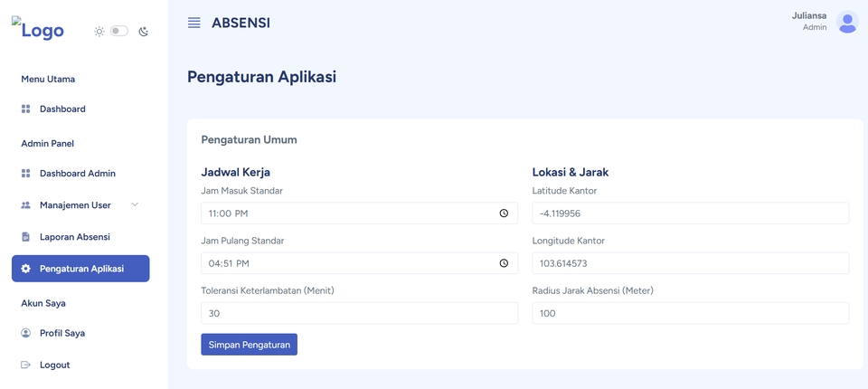The width and height of the screenshot is (868, 389).
Task: Click the Simpan Pengaturan button
Action: tap(250, 345)
